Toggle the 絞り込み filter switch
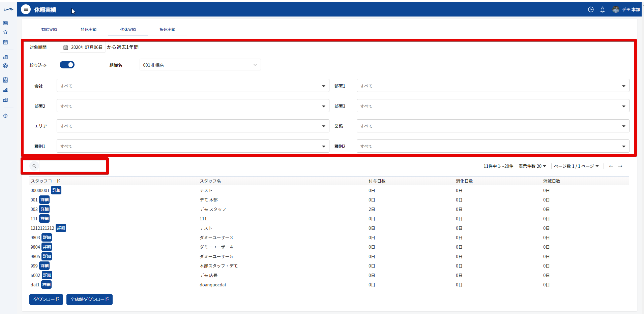 click(x=67, y=65)
